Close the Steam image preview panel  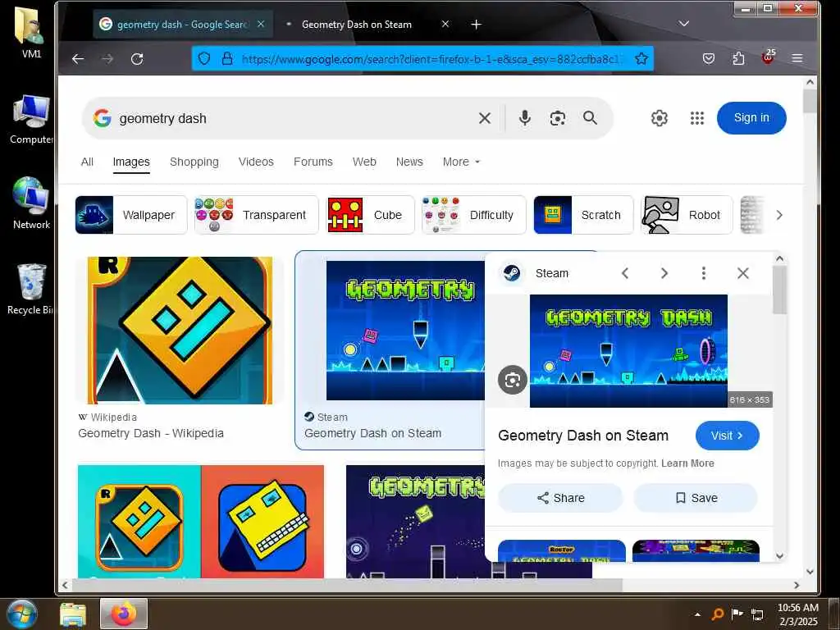(743, 273)
